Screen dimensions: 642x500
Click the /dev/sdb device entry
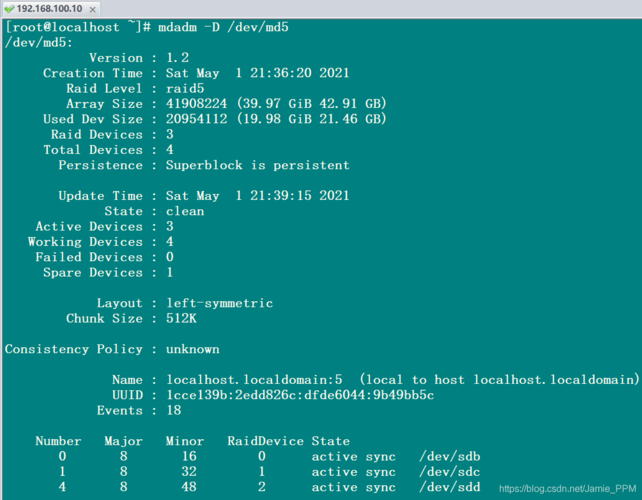(x=450, y=456)
